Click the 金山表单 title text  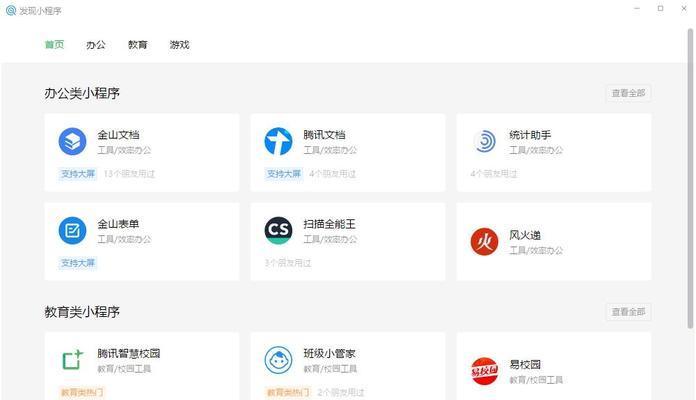click(118, 224)
